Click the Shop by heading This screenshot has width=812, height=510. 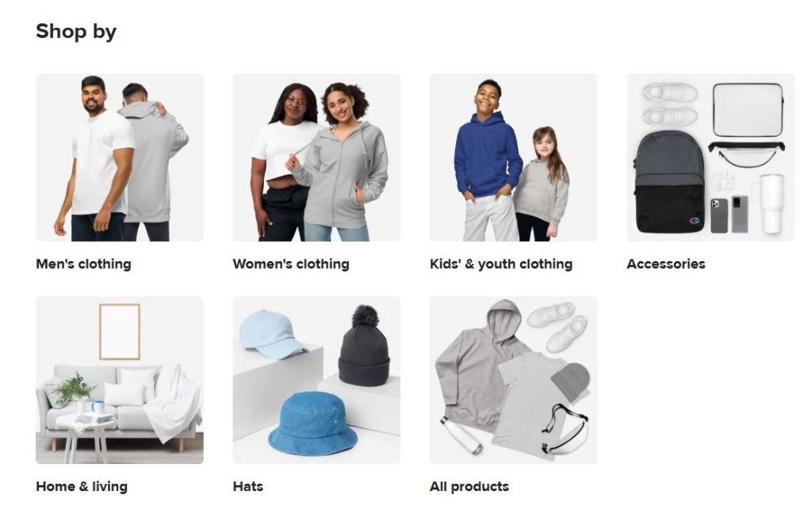tap(76, 31)
